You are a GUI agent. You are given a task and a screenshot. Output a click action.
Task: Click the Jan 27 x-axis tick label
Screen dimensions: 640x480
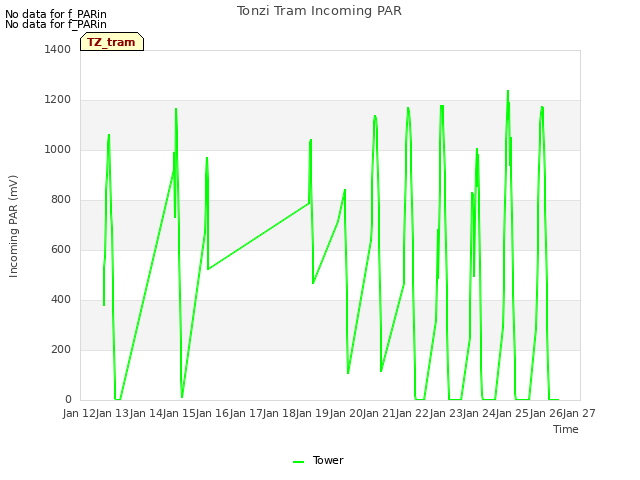(579, 413)
